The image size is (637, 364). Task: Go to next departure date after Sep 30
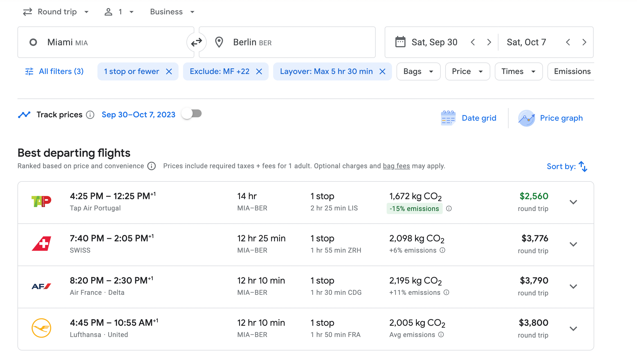point(489,42)
